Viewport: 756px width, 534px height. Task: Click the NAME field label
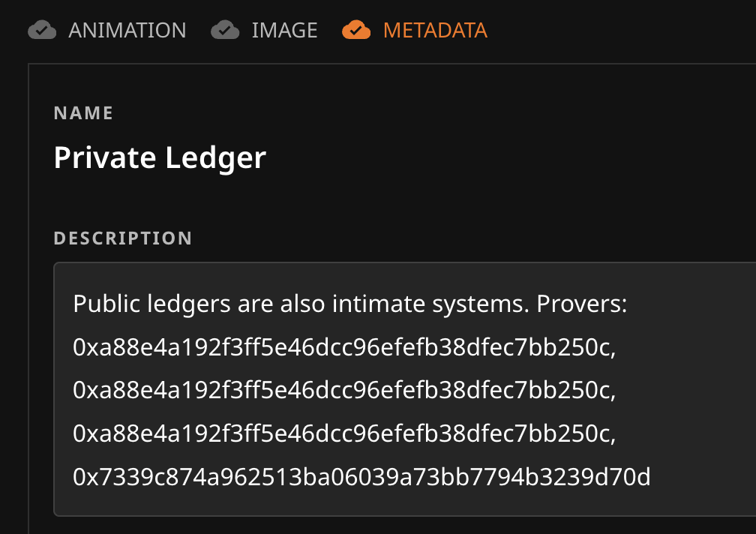(x=82, y=112)
